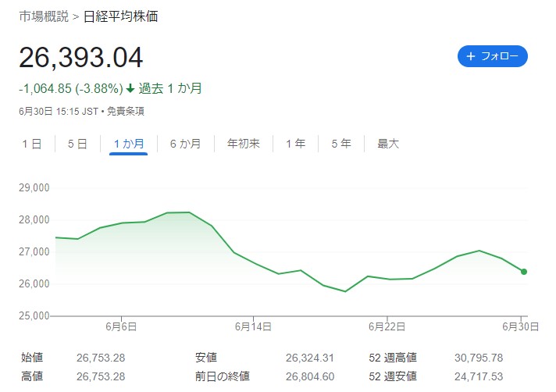Click the 28,000 y-axis label
The width and height of the screenshot is (556, 392).
pos(34,219)
